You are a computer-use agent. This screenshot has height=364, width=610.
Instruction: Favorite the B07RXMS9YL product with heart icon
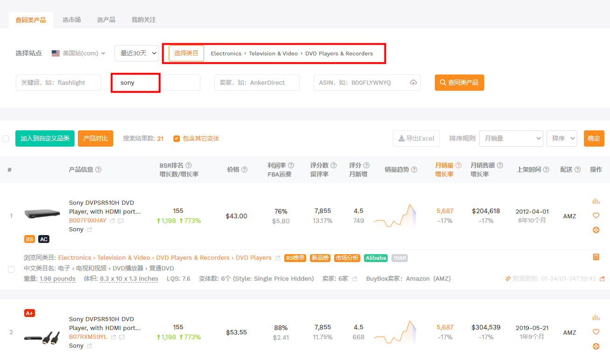(596, 332)
